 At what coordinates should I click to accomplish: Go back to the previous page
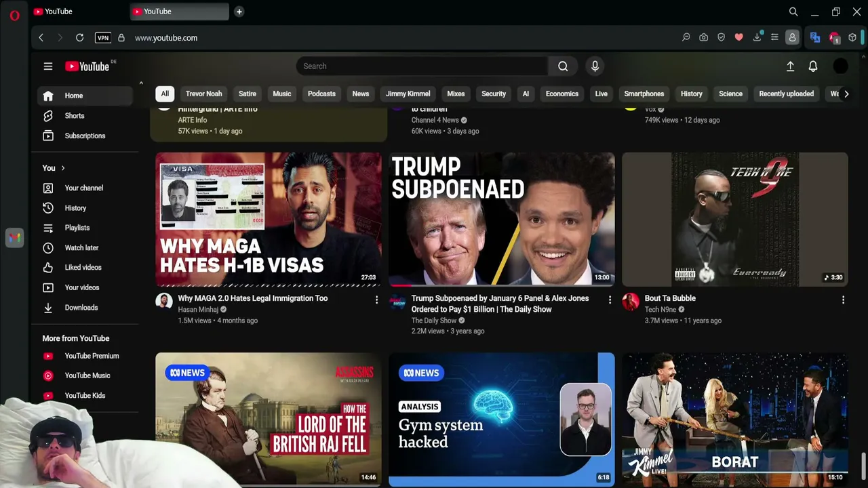tap(41, 38)
